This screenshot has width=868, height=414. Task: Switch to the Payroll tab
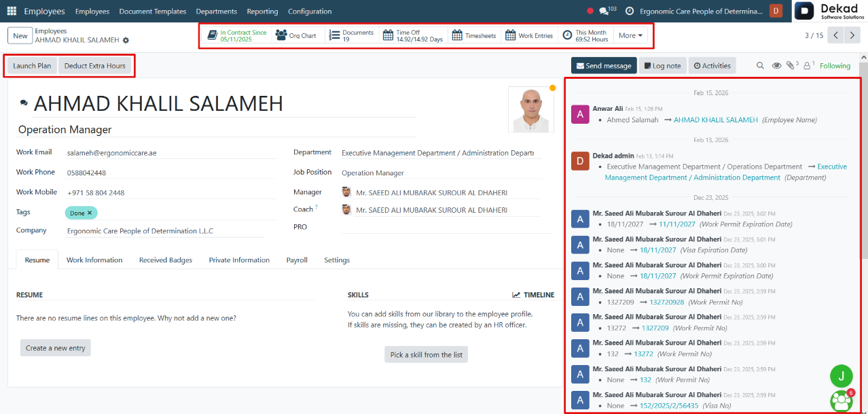[x=297, y=260]
